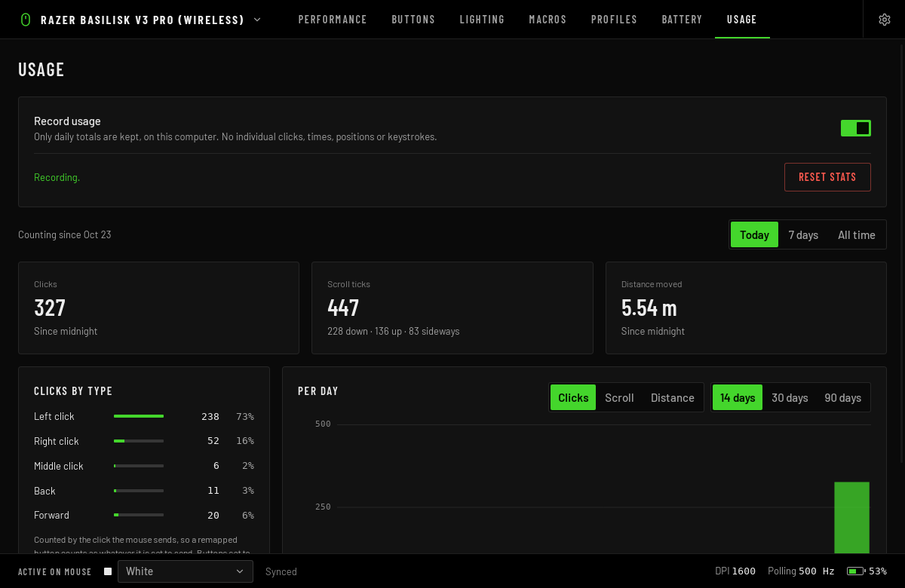The width and height of the screenshot is (905, 588).
Task: Select the All time range
Action: click(857, 234)
